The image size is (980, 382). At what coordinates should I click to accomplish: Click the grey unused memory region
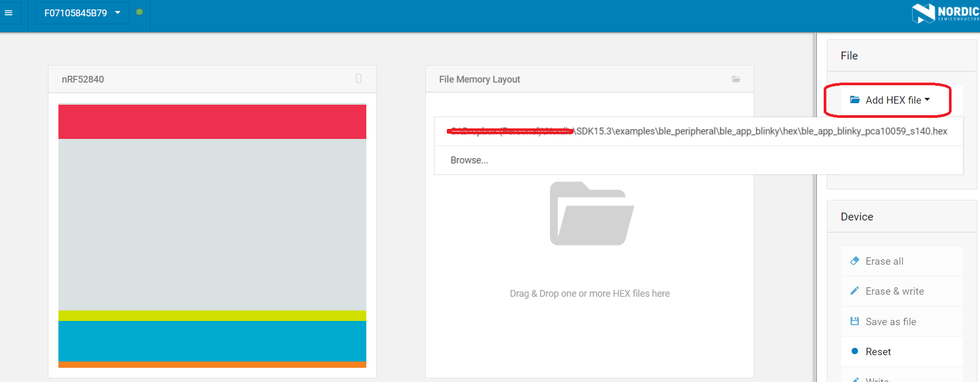pos(212,224)
